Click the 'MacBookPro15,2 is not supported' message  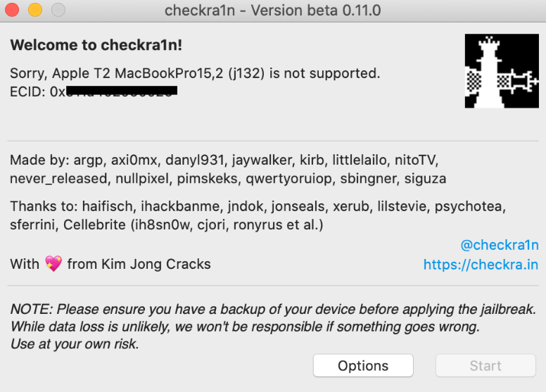tap(195, 73)
